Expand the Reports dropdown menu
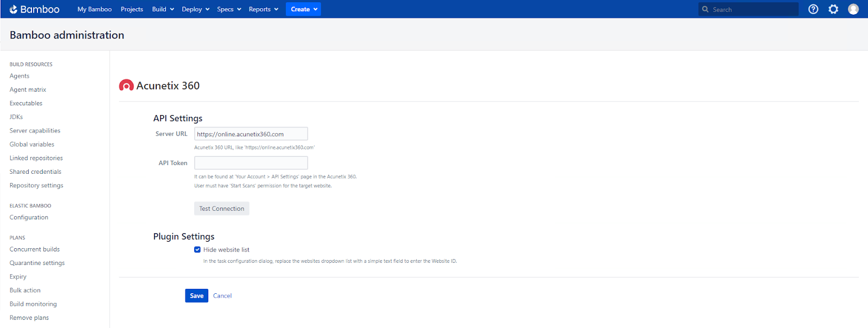Image resolution: width=868 pixels, height=328 pixels. pyautogui.click(x=263, y=9)
